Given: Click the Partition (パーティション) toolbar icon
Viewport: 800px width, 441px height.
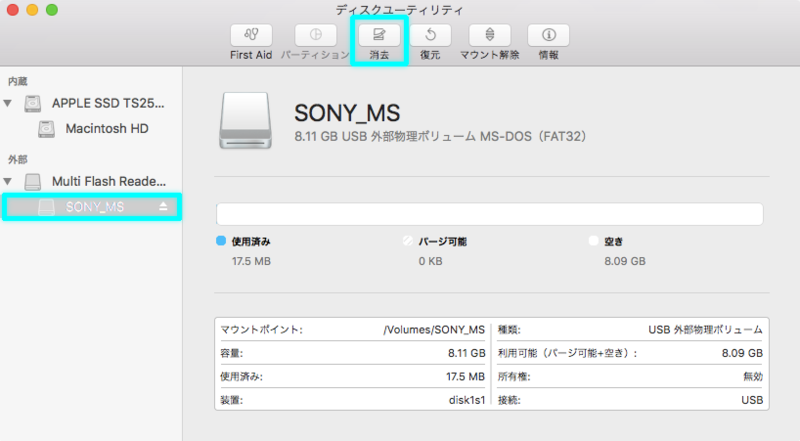Looking at the screenshot, I should [316, 35].
